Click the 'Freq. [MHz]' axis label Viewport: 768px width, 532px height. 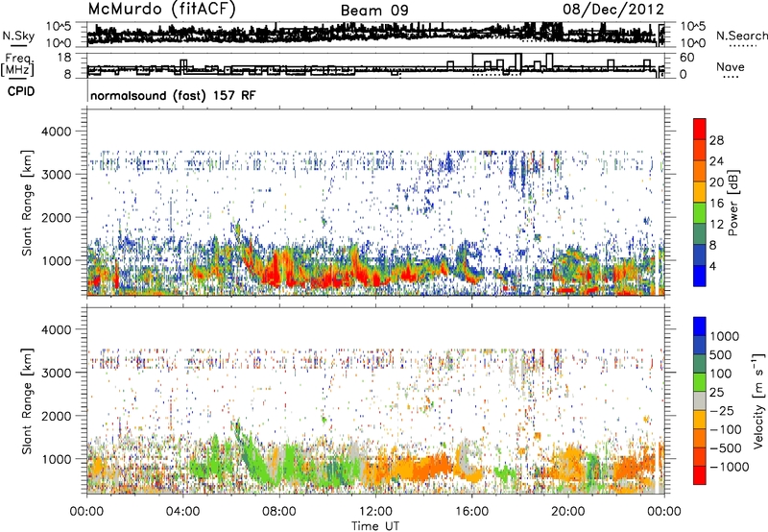(18, 65)
